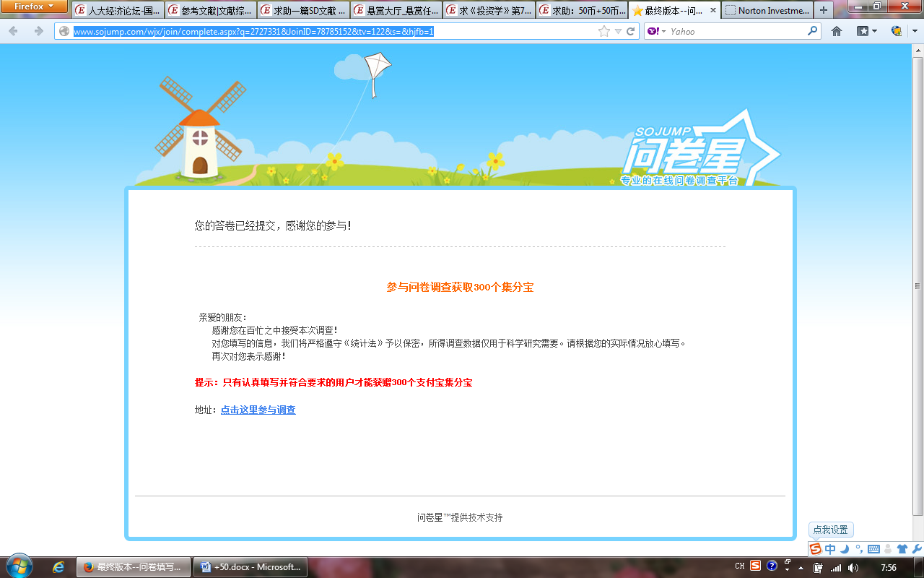Reload the page with the refresh icon
Screen dimensions: 924x578
(x=631, y=31)
